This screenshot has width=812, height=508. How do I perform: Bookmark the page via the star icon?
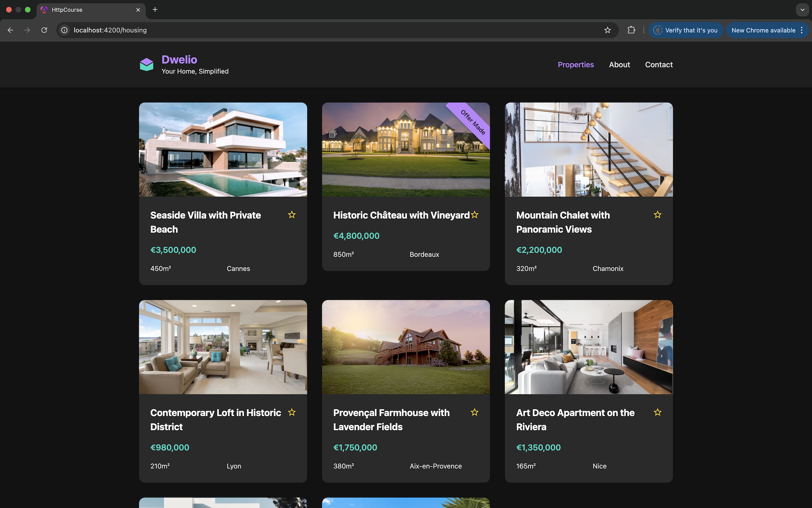[x=607, y=30]
